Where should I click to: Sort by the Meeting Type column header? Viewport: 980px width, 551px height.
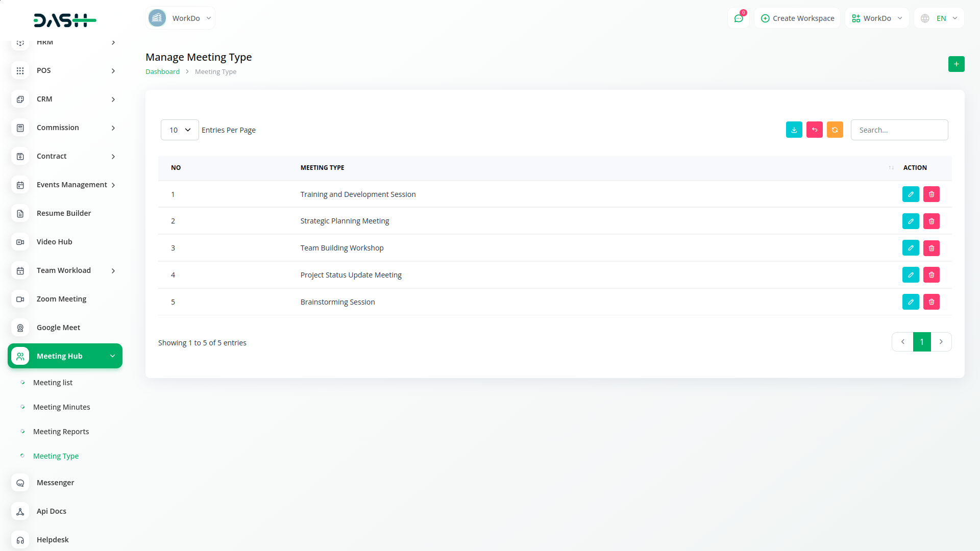[322, 167]
